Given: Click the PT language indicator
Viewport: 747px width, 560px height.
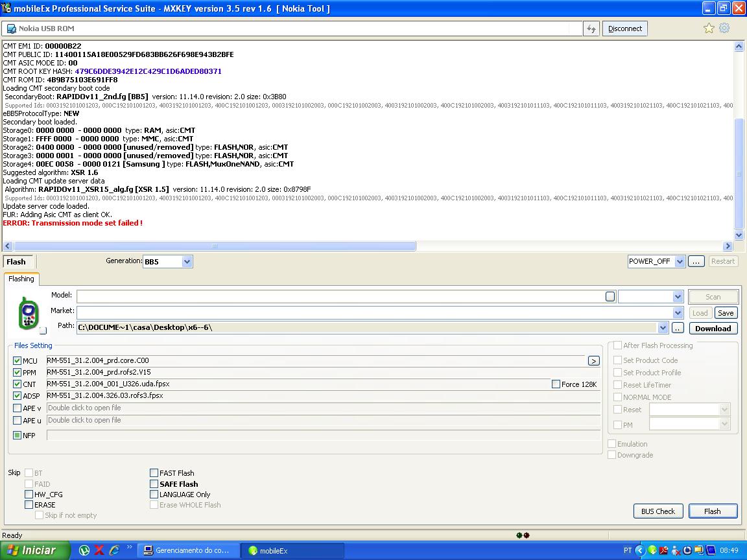Looking at the screenshot, I should [628, 550].
